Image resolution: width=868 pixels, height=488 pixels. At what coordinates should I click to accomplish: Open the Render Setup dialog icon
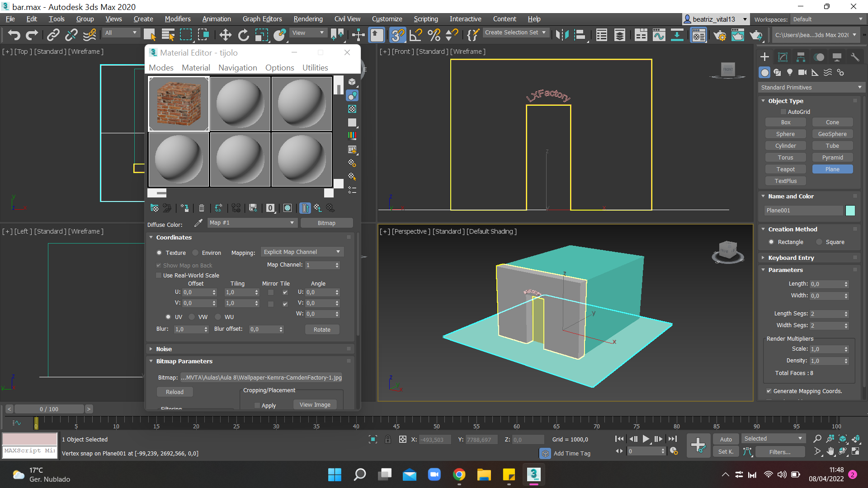[720, 35]
